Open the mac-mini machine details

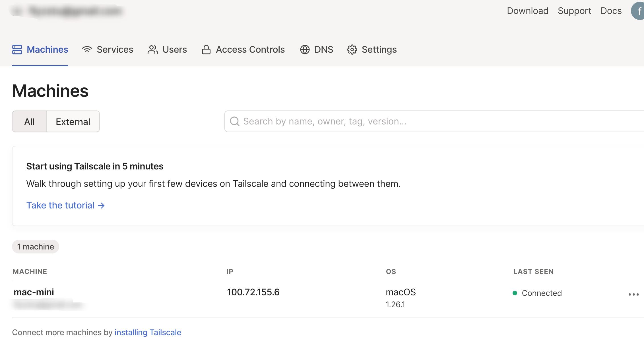[34, 292]
